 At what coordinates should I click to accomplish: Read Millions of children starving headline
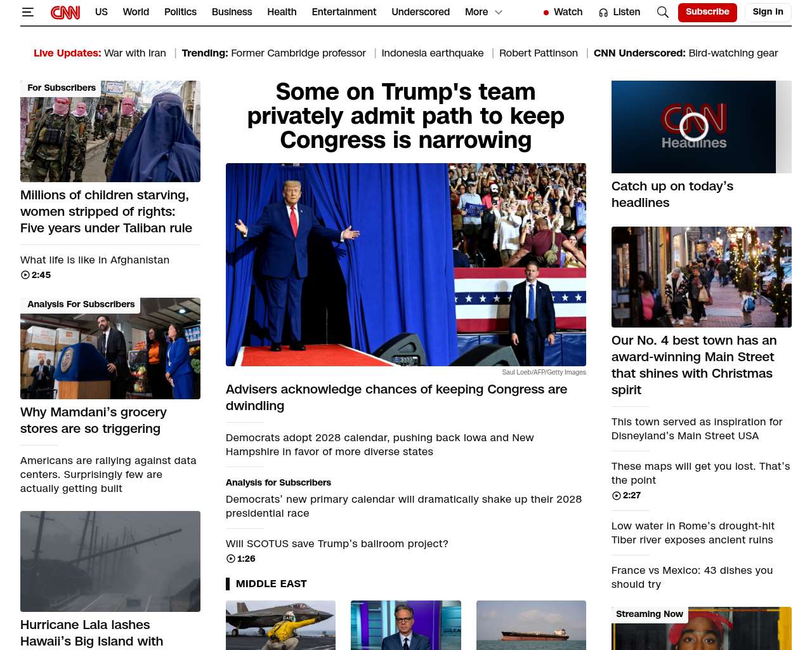point(106,211)
